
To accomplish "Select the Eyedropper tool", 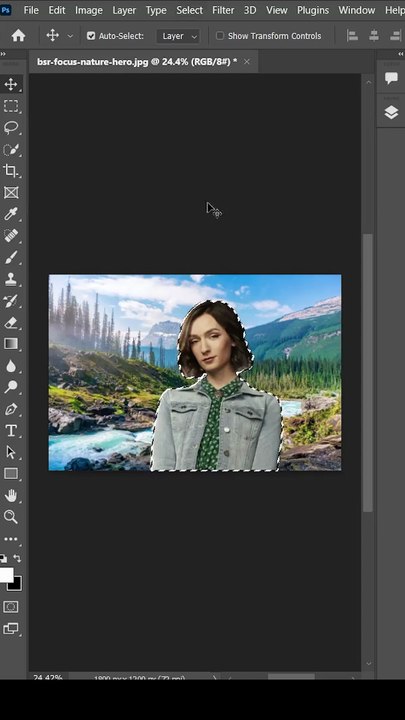I will [11, 214].
